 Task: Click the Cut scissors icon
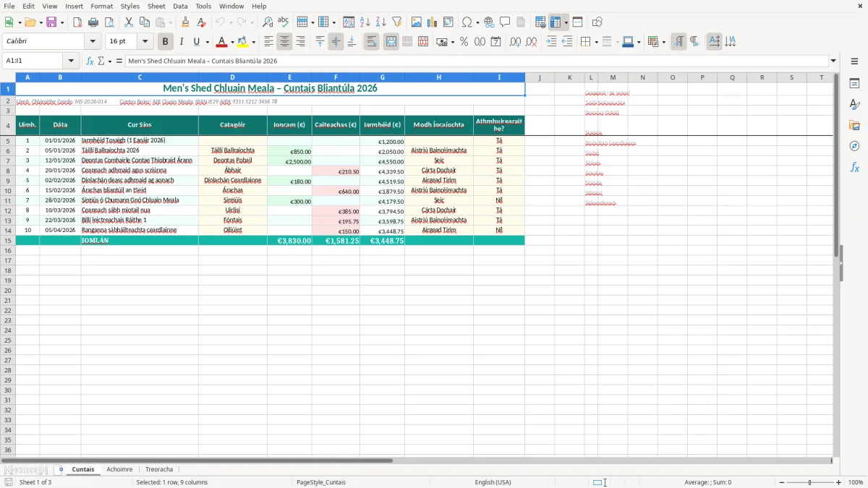point(129,22)
